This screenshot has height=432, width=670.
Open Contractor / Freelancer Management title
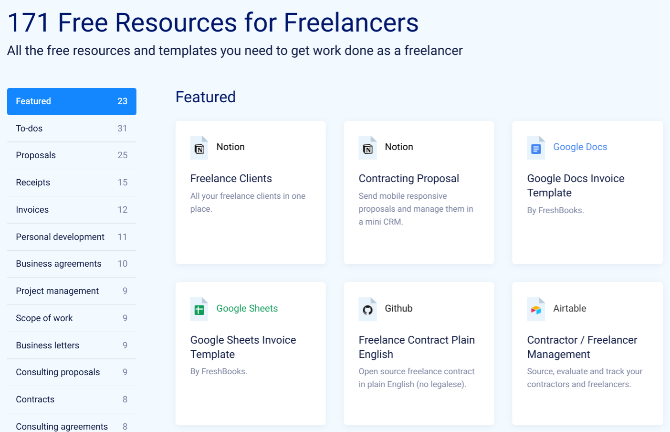pos(582,347)
